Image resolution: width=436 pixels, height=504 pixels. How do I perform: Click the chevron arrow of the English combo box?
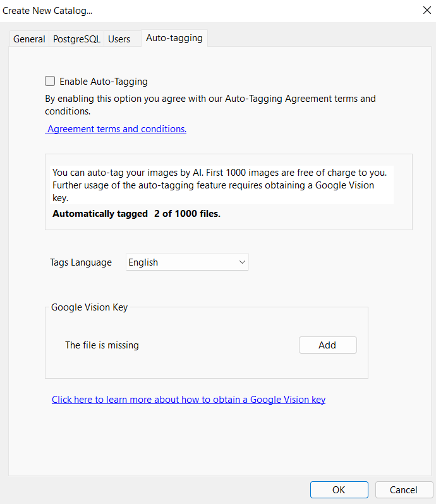pos(241,262)
